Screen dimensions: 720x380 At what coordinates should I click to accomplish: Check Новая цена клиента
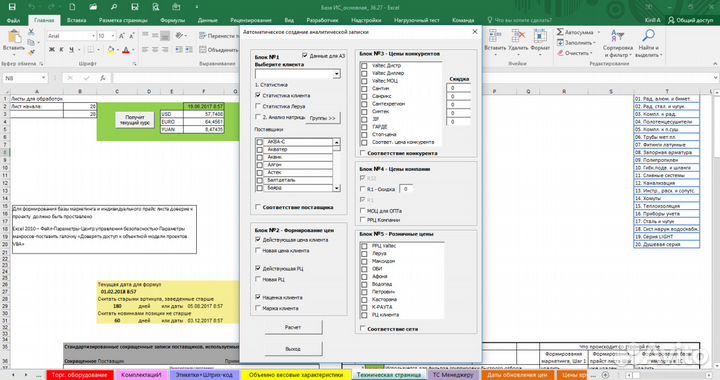pos(258,251)
